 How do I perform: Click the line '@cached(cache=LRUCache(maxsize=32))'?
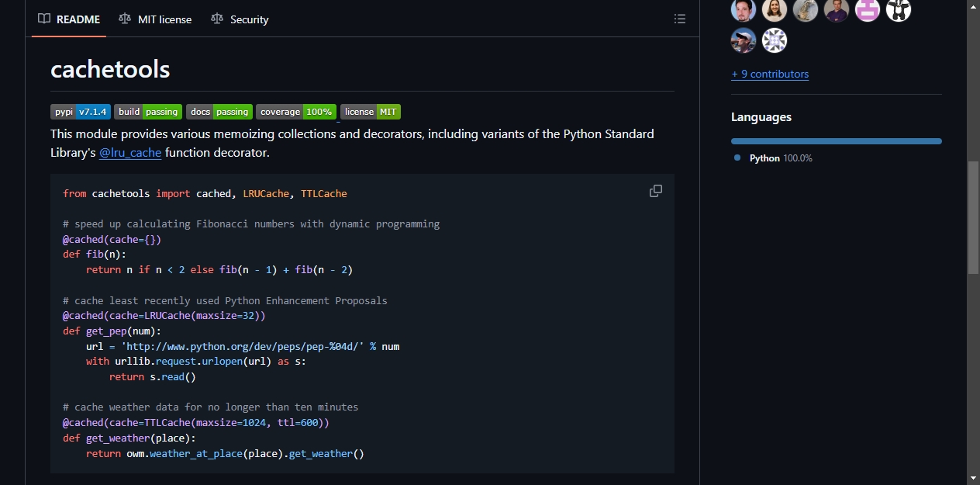pos(164,316)
